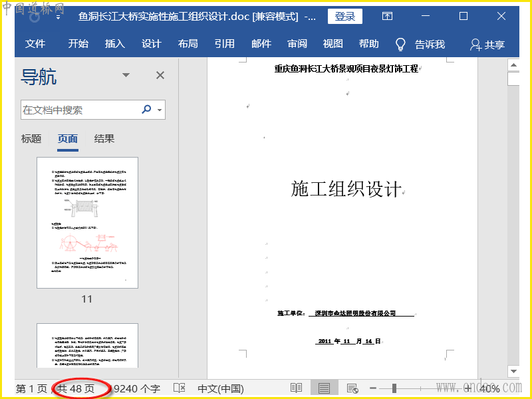Screen dimensions: 532x399
Task: Expand the quick access toolbar dropdown
Action: click(59, 17)
